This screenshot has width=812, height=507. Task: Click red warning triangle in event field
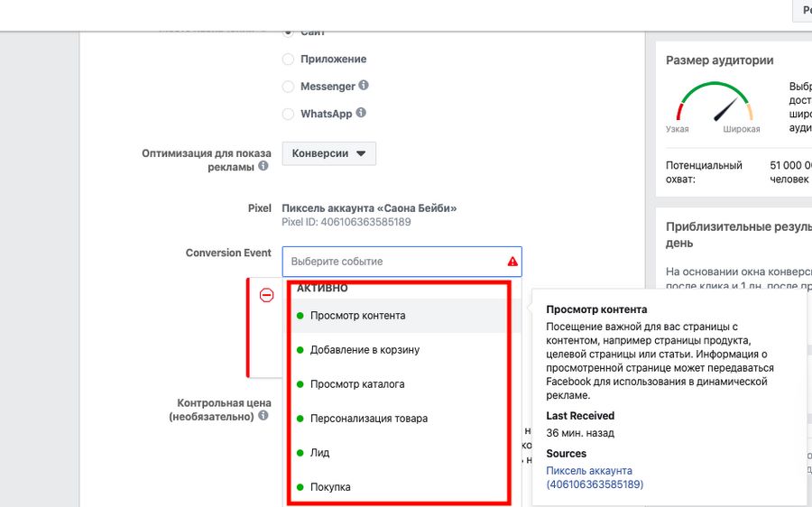coord(512,262)
